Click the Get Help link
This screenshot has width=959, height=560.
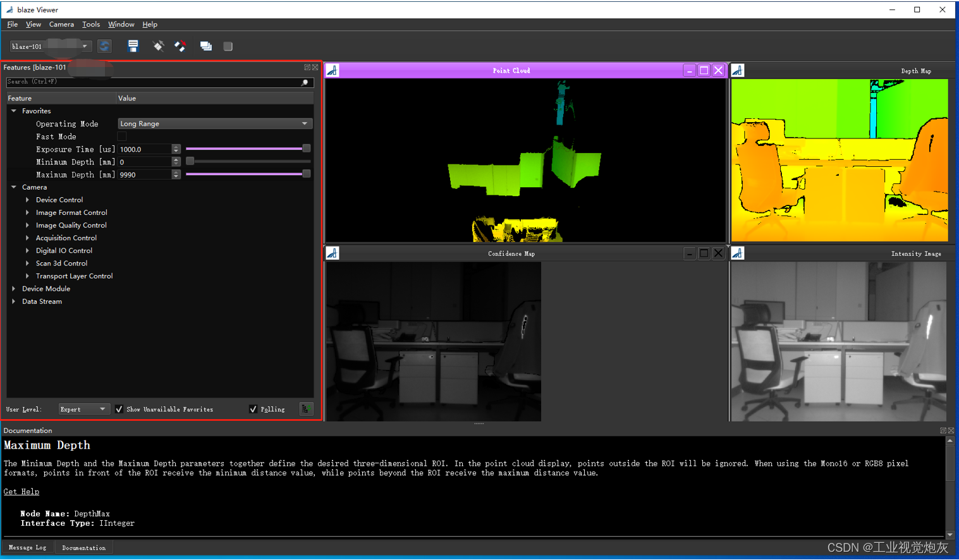coord(21,491)
